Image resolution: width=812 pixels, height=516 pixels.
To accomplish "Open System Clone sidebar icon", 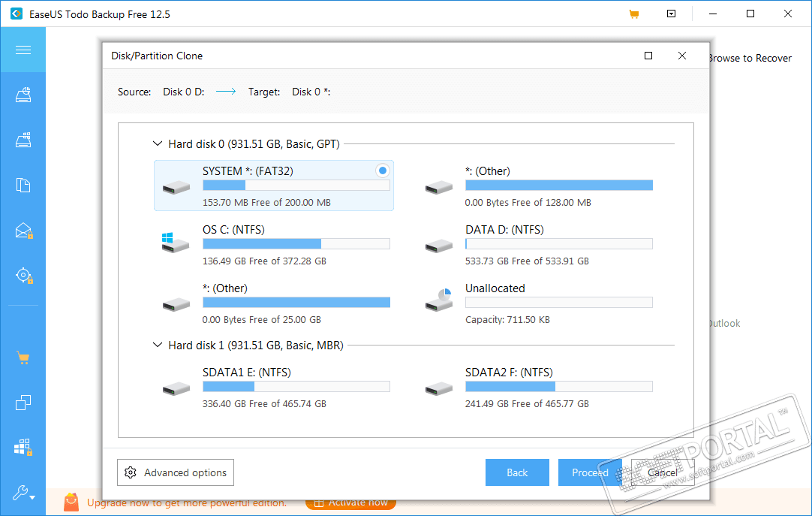I will click(x=23, y=447).
